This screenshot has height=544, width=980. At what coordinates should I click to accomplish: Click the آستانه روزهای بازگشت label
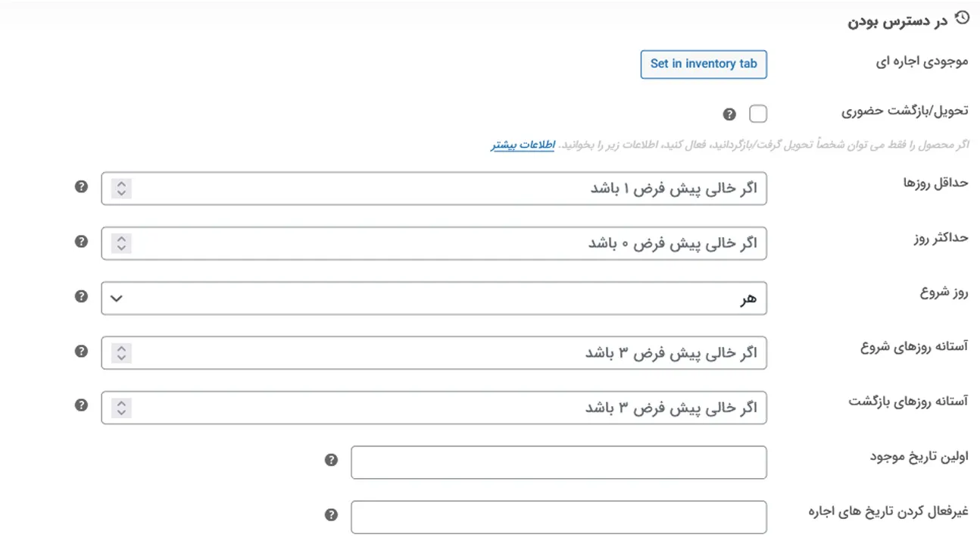point(908,402)
